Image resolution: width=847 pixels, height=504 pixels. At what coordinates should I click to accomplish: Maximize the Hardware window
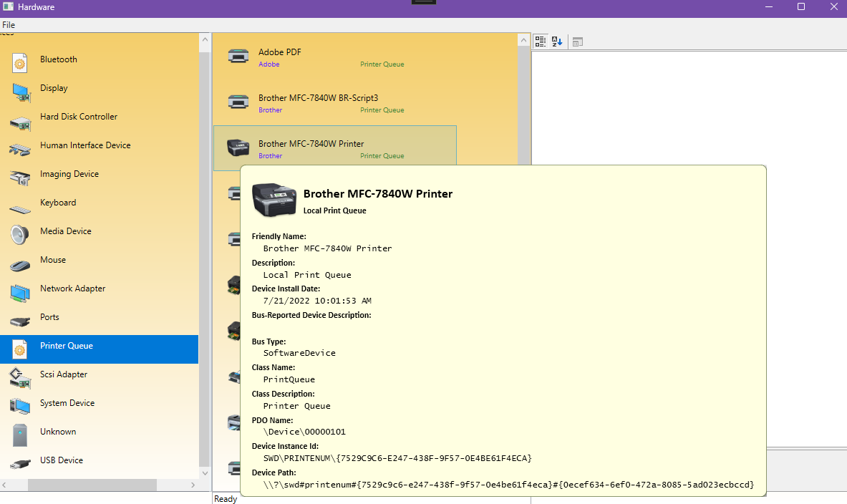[x=801, y=7]
